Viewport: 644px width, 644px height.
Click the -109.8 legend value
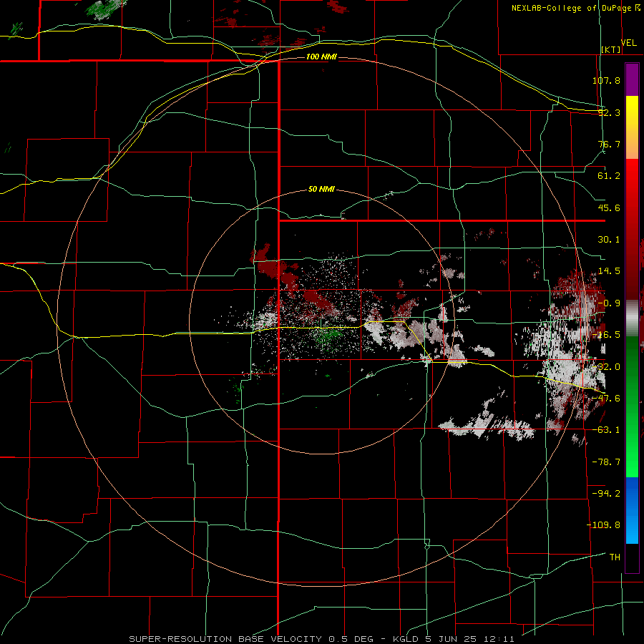(x=603, y=525)
